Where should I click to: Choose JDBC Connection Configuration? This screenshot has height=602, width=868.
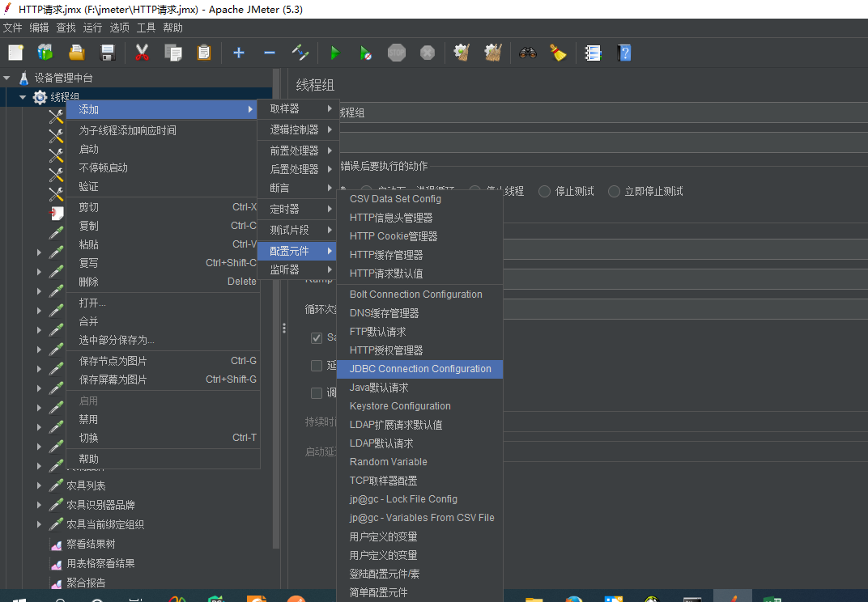[x=420, y=369]
